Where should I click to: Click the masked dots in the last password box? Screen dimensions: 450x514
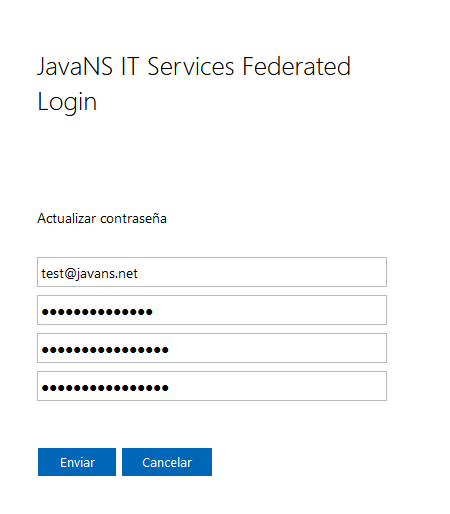pos(105,388)
